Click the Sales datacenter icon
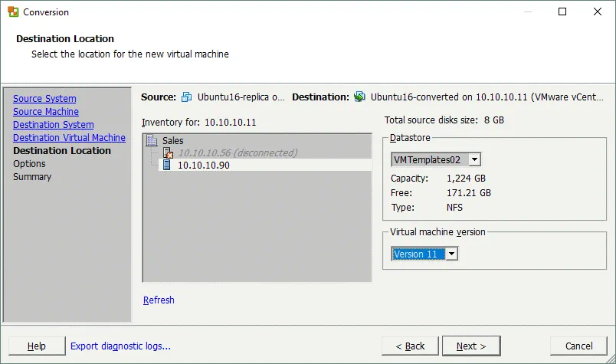The height and width of the screenshot is (364, 616). click(152, 141)
